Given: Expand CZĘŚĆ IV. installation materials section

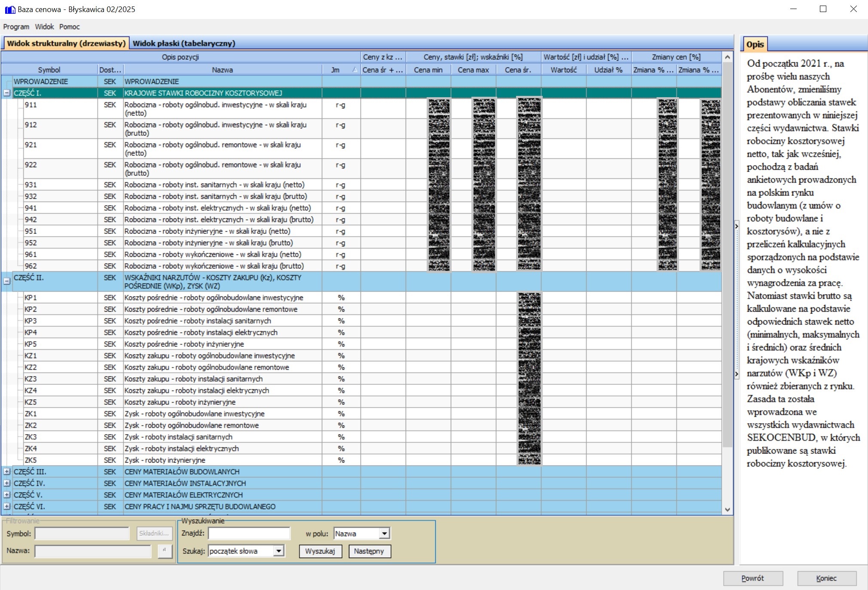Looking at the screenshot, I should (7, 483).
